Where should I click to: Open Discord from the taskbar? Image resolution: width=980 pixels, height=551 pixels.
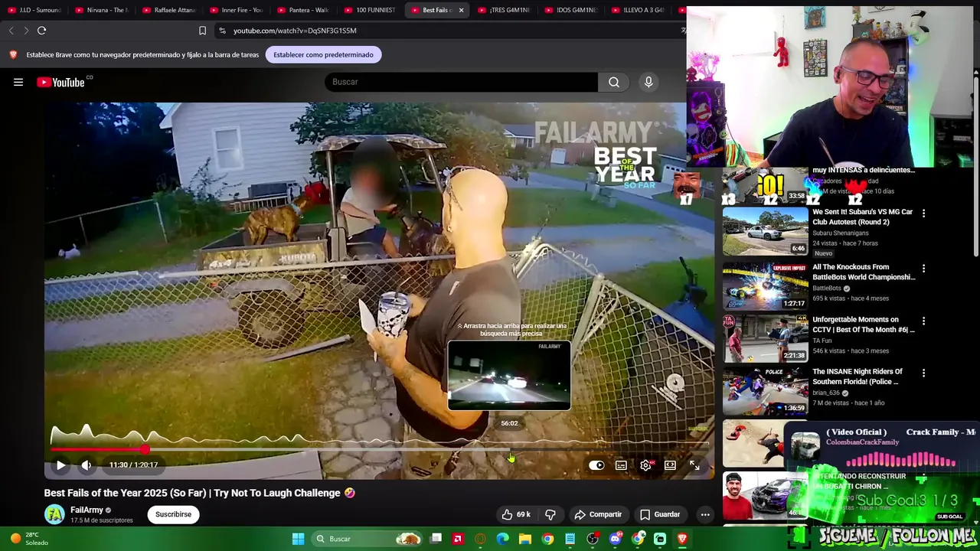tap(615, 539)
